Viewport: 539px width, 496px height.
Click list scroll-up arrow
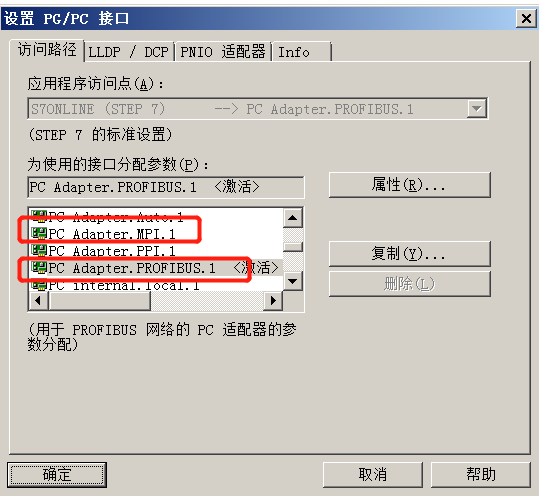[293, 218]
